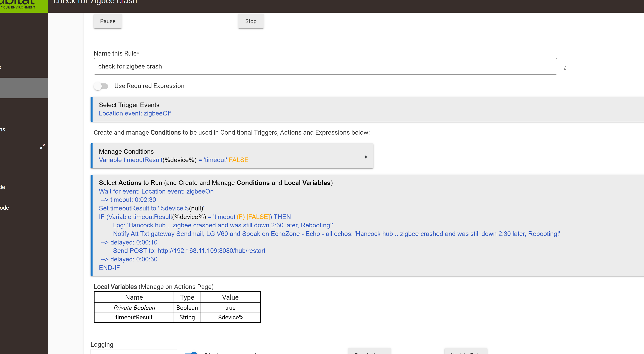This screenshot has height=354, width=644.
Task: Click sidebar item ending in 'ode'
Action: (x=5, y=208)
